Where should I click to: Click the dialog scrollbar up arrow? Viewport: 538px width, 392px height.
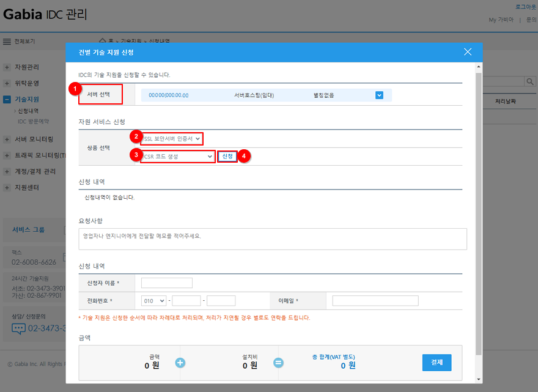[x=479, y=67]
